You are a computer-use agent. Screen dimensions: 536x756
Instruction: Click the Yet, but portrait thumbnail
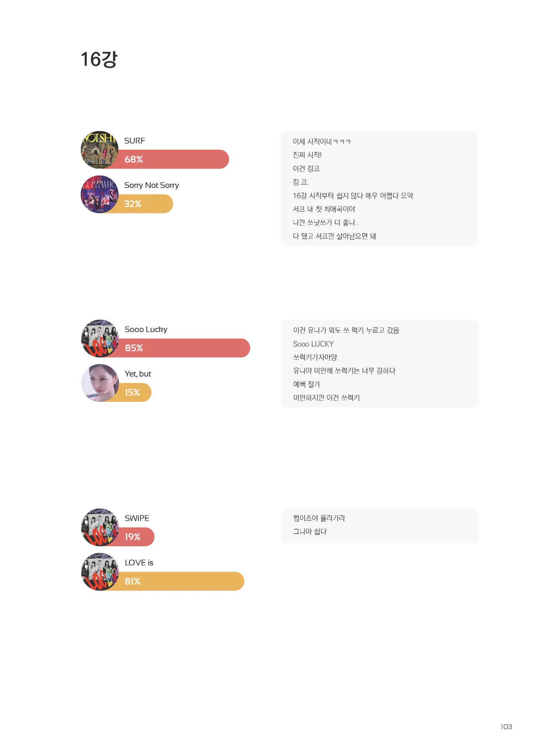(x=100, y=383)
